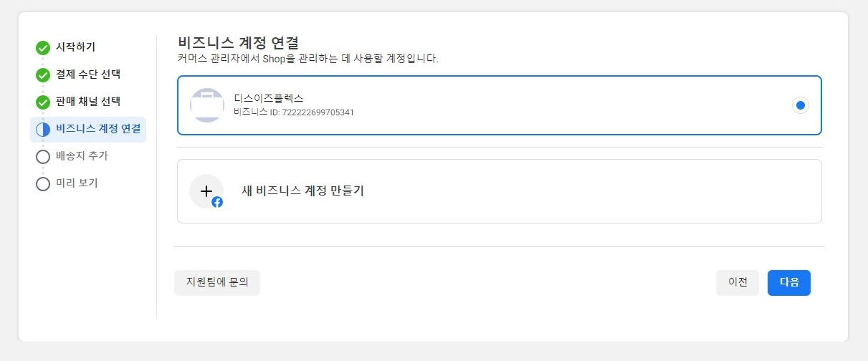The width and height of the screenshot is (868, 361).
Task: Select the 디스이즈플렉스 radio button
Action: (801, 105)
